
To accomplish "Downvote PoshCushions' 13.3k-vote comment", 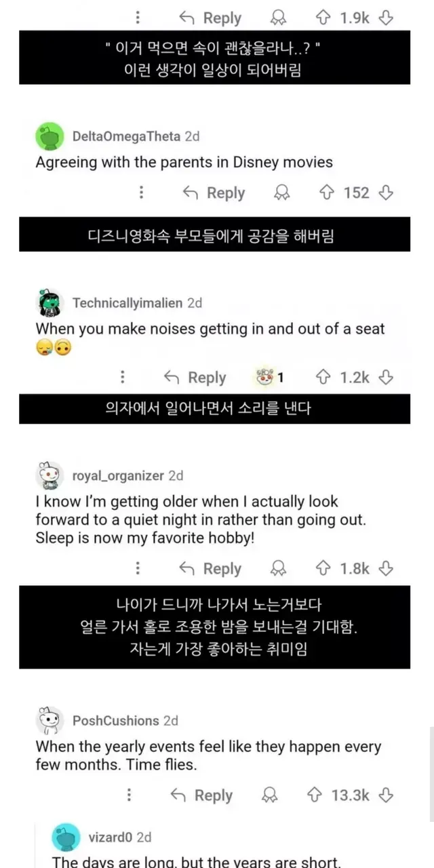I will (x=387, y=795).
